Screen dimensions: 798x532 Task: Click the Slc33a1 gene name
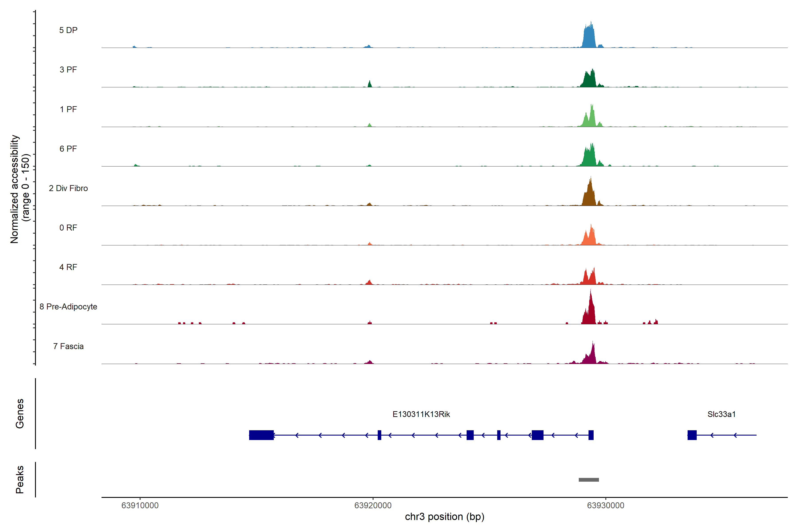click(721, 414)
